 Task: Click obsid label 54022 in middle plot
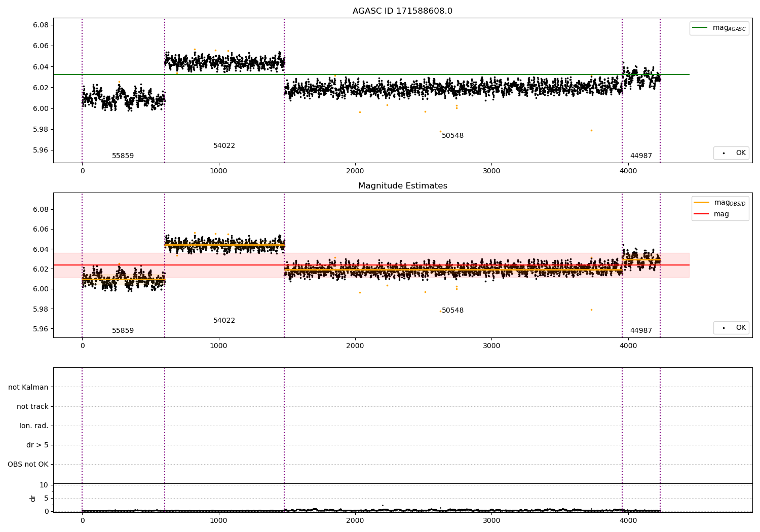pos(224,320)
